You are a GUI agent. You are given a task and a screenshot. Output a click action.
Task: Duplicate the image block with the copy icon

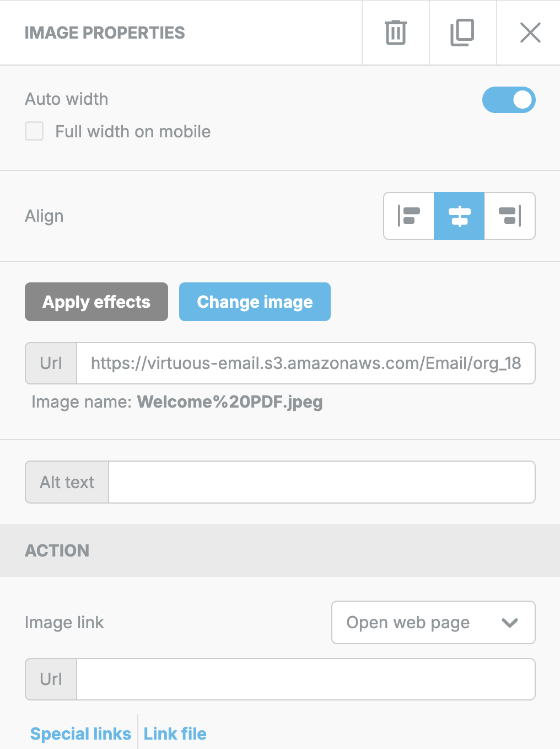point(462,33)
